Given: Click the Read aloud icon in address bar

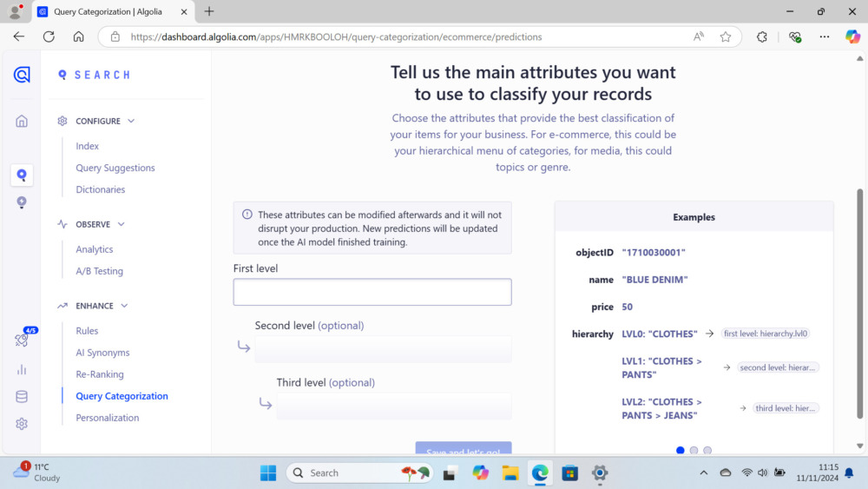Looking at the screenshot, I should 699,36.
